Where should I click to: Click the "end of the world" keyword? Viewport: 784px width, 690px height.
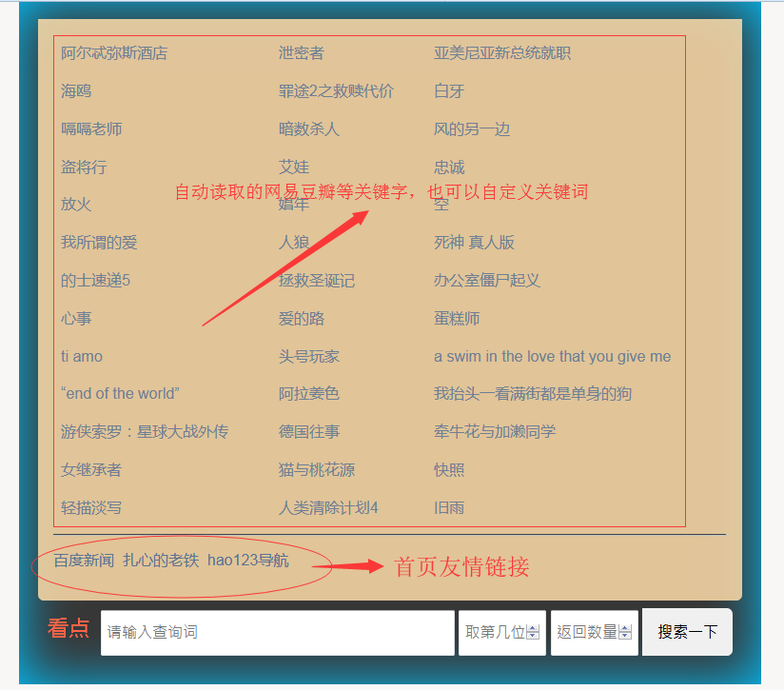coord(120,394)
